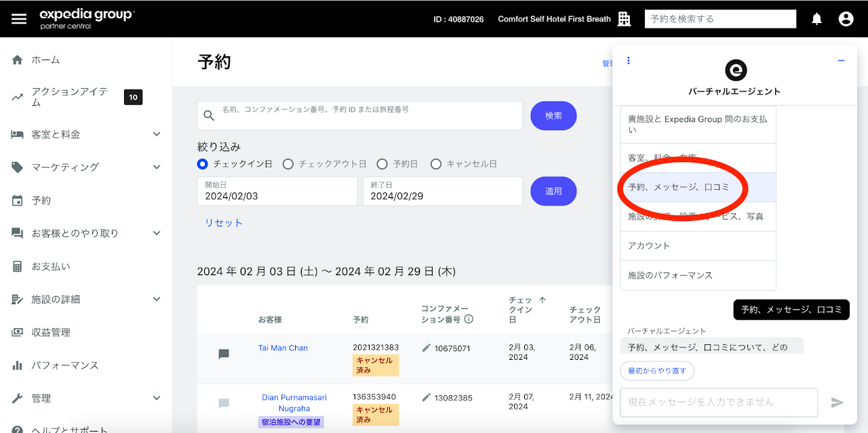Click the message icon for Tai Man Chan
Image resolution: width=868 pixels, height=433 pixels.
pyautogui.click(x=224, y=354)
